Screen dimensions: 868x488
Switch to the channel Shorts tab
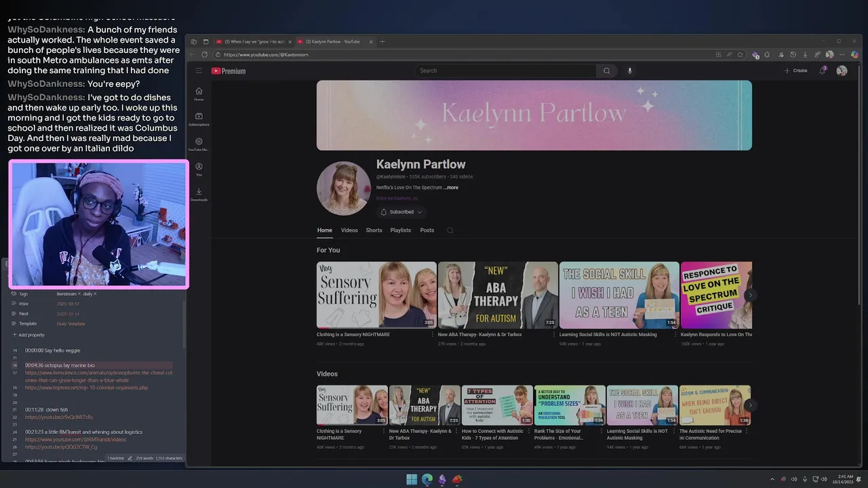coord(374,230)
